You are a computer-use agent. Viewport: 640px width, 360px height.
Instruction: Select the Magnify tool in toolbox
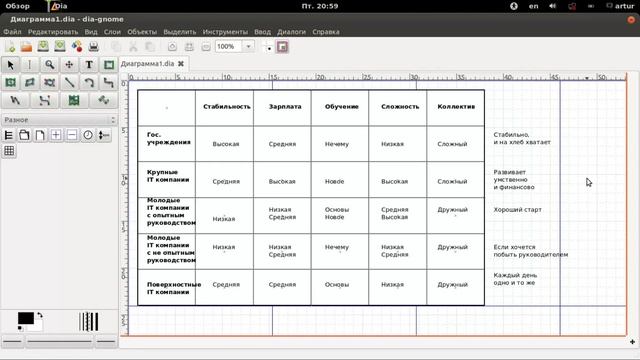[x=49, y=64]
